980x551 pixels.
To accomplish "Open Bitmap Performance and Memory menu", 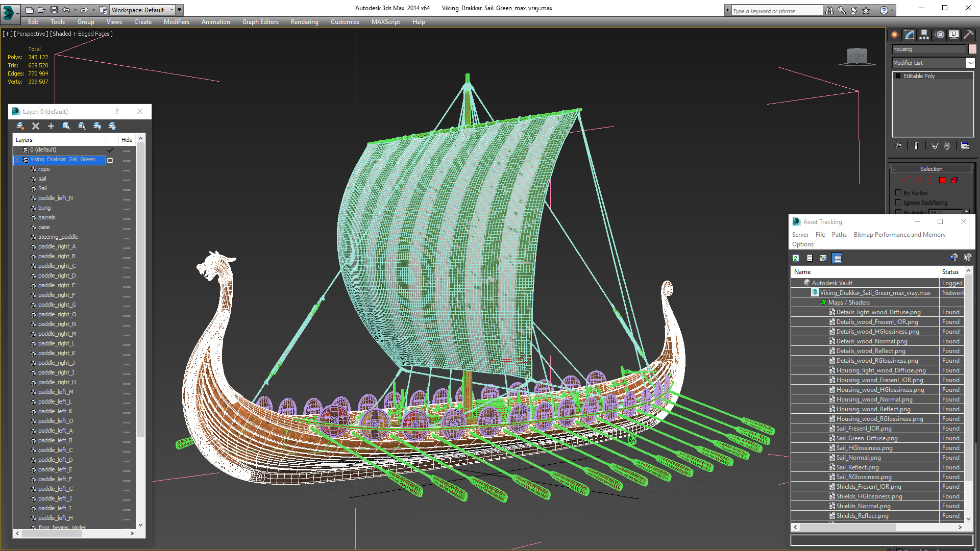I will tap(899, 235).
